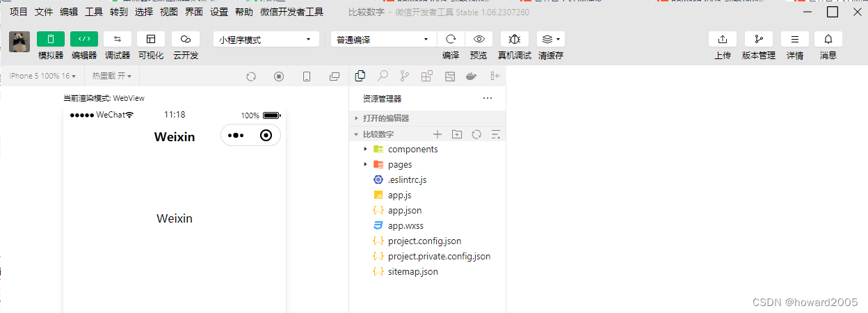Open 云开发 cloud development
Viewport: 868px width, 313px height.
point(186,39)
